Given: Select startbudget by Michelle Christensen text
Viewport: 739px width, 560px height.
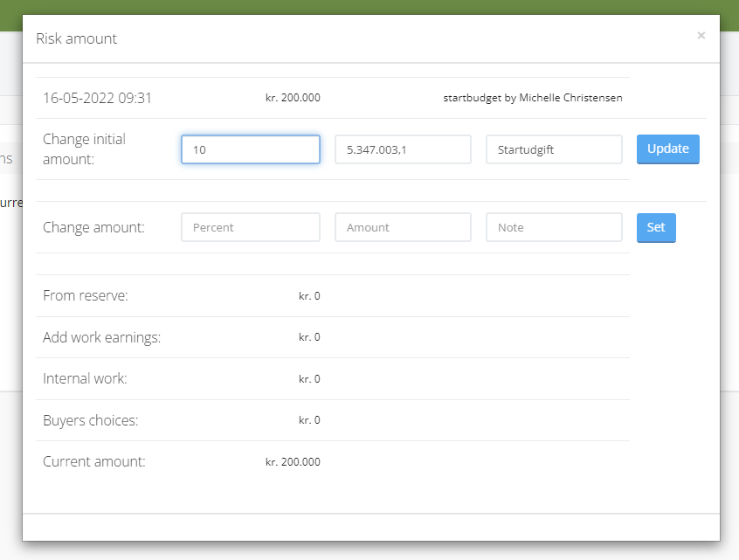Looking at the screenshot, I should tap(533, 98).
